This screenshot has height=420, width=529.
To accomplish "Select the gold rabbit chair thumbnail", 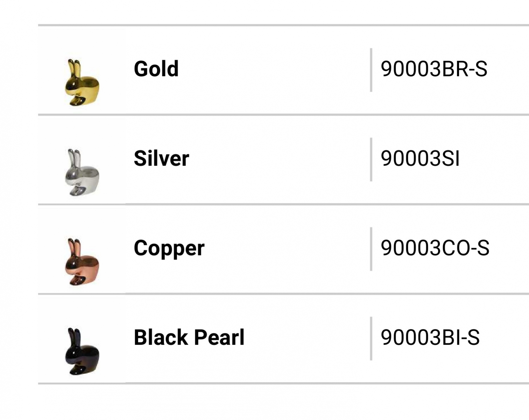I will pyautogui.click(x=82, y=83).
